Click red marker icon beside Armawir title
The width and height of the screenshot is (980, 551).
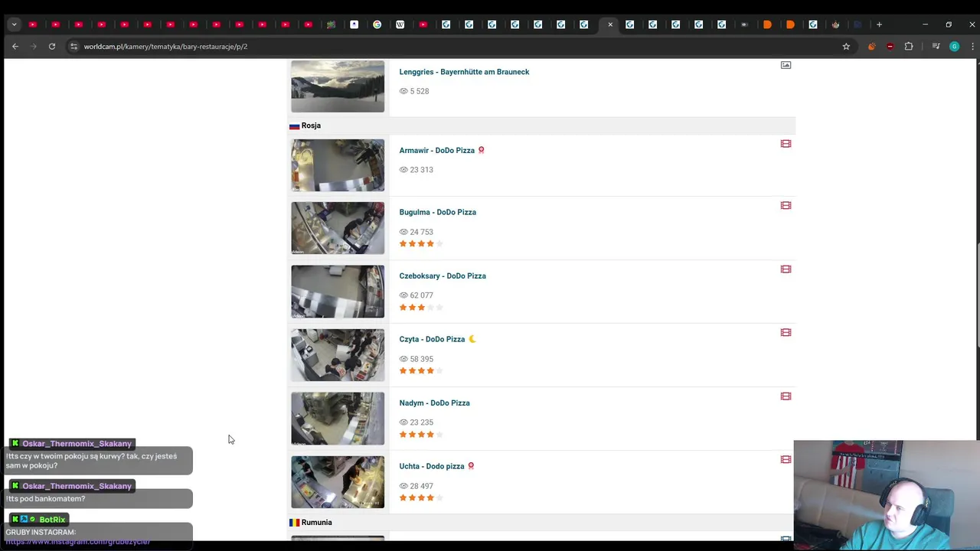coord(481,150)
